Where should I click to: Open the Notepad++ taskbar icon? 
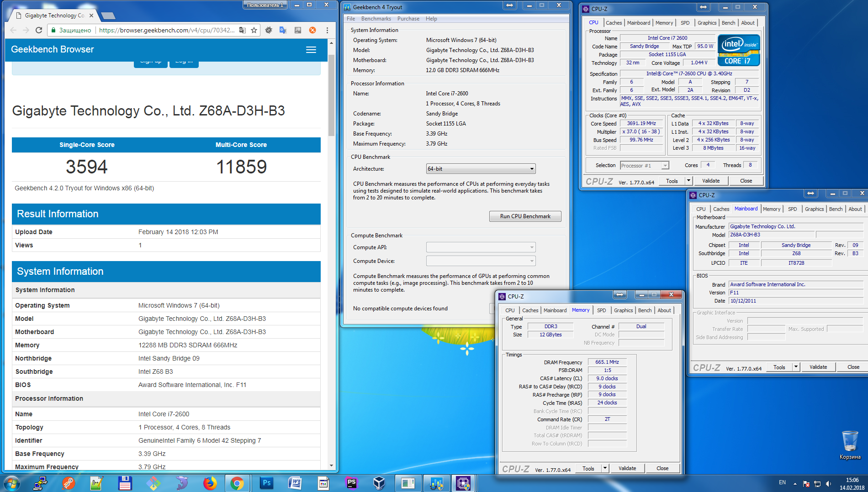[x=97, y=483]
